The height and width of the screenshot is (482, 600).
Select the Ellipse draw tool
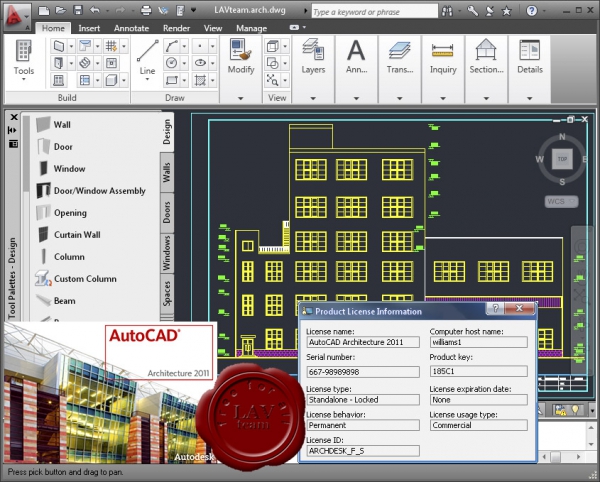coord(200,63)
